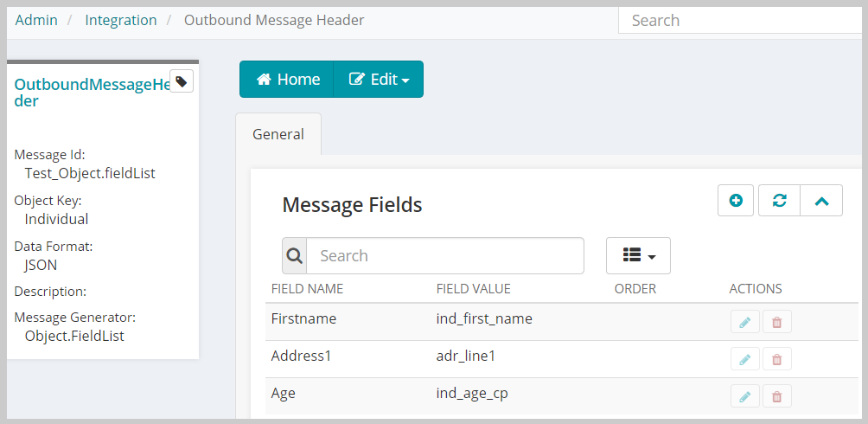The width and height of the screenshot is (868, 424).
Task: Focus the top global Search field
Action: click(742, 21)
